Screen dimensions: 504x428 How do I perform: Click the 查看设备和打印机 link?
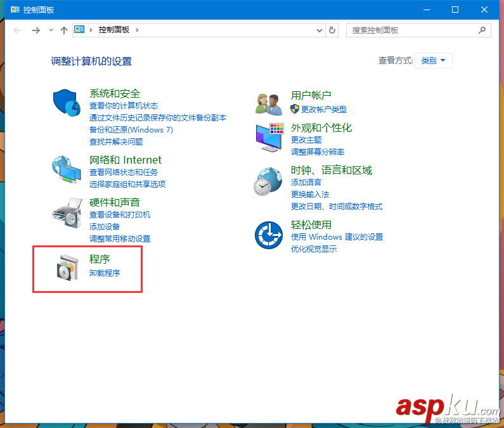[120, 215]
